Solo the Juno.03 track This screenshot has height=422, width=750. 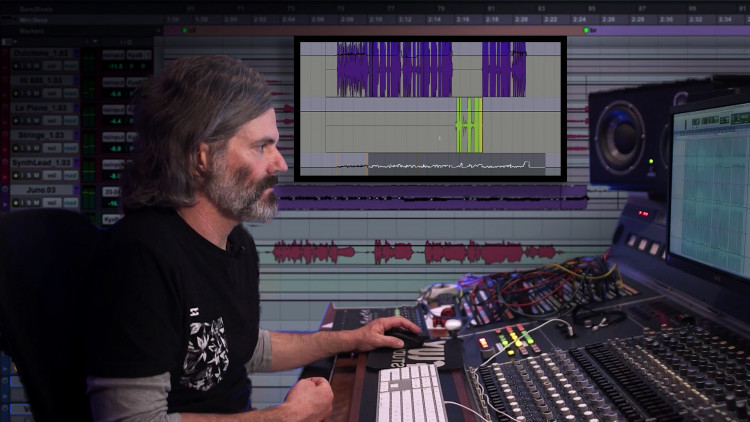pyautogui.click(x=29, y=203)
